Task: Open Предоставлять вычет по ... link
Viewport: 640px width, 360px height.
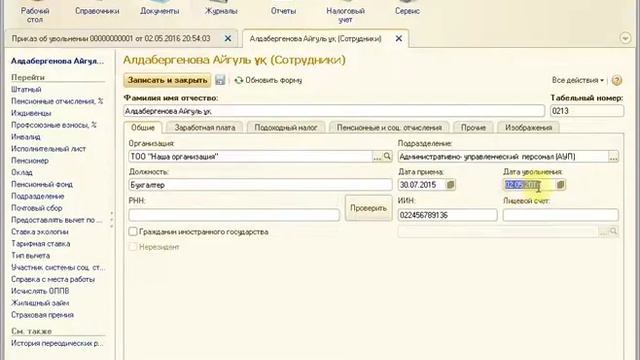Action: [56, 220]
